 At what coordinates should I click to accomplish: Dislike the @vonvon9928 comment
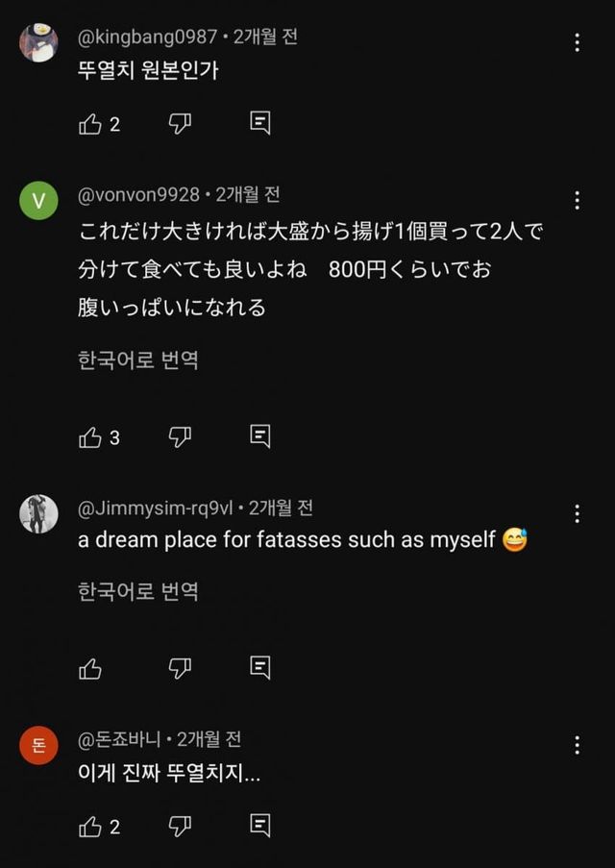coord(180,436)
